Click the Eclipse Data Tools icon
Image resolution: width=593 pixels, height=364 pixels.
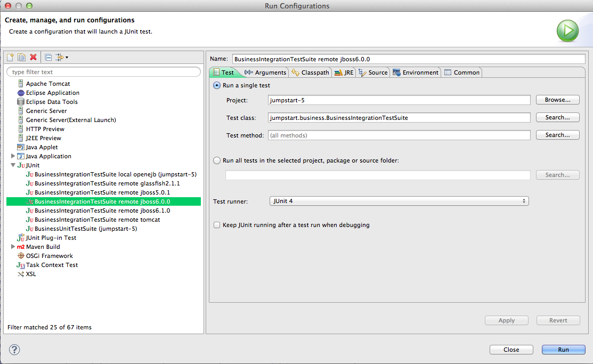[21, 102]
